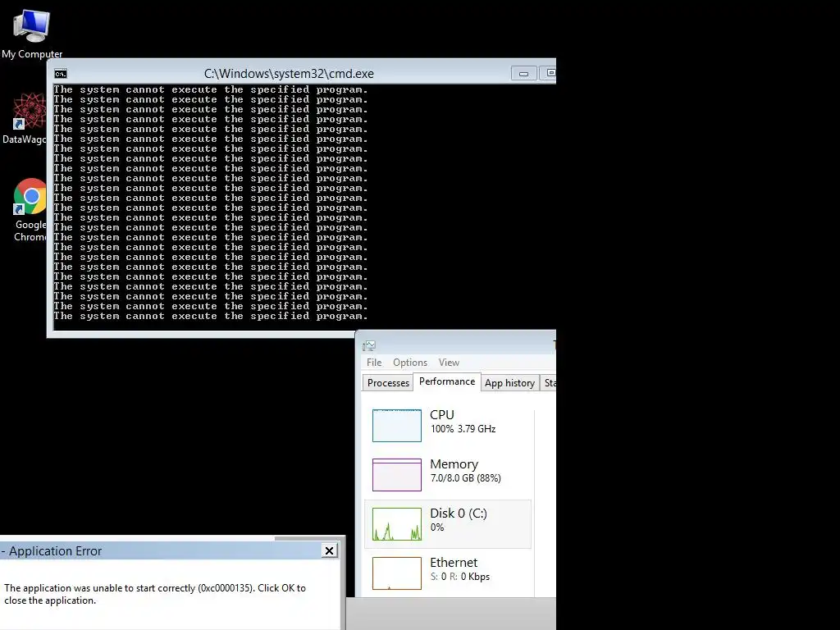Open the View menu in Task Manager
Screen dimensions: 840x630
[449, 363]
